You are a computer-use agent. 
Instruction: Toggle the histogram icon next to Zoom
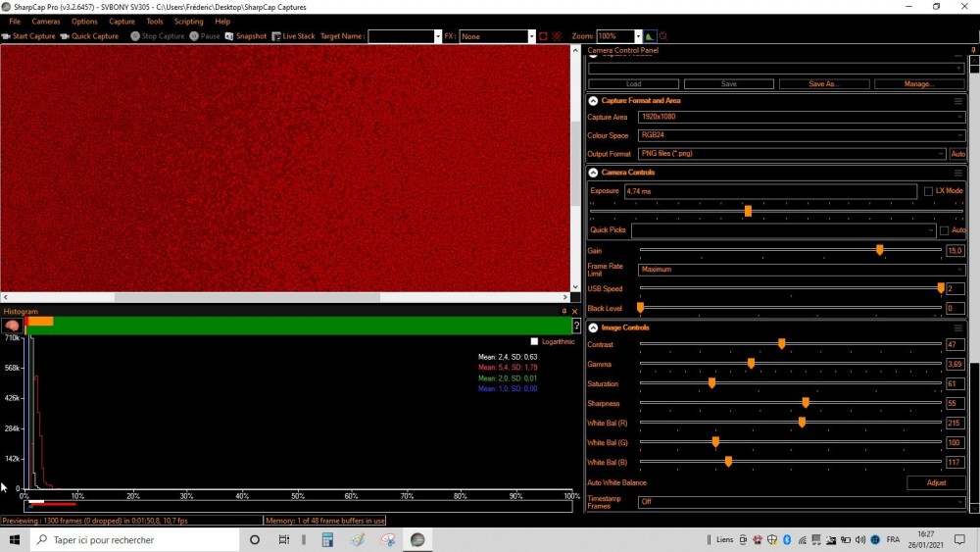(x=650, y=36)
